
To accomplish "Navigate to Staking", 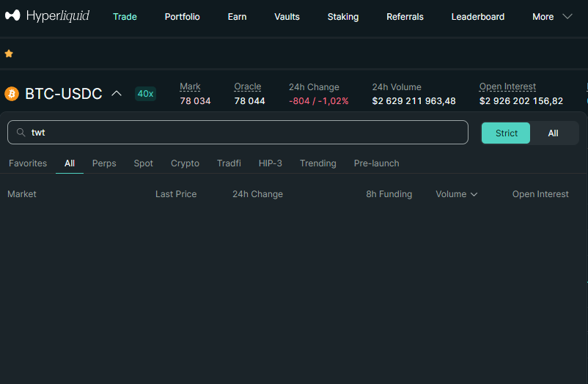I will 343,17.
